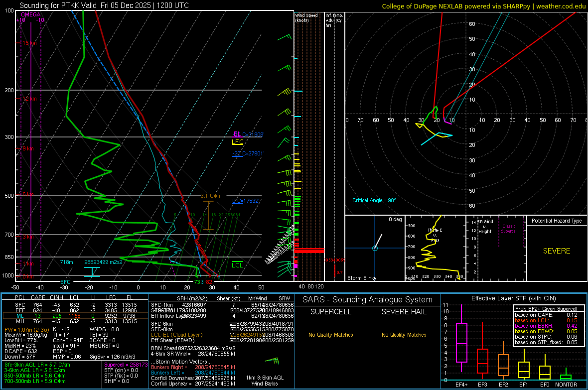Click the PW = 1.07in value
Image resolution: width=588 pixels, height=390 pixels.
[26, 330]
